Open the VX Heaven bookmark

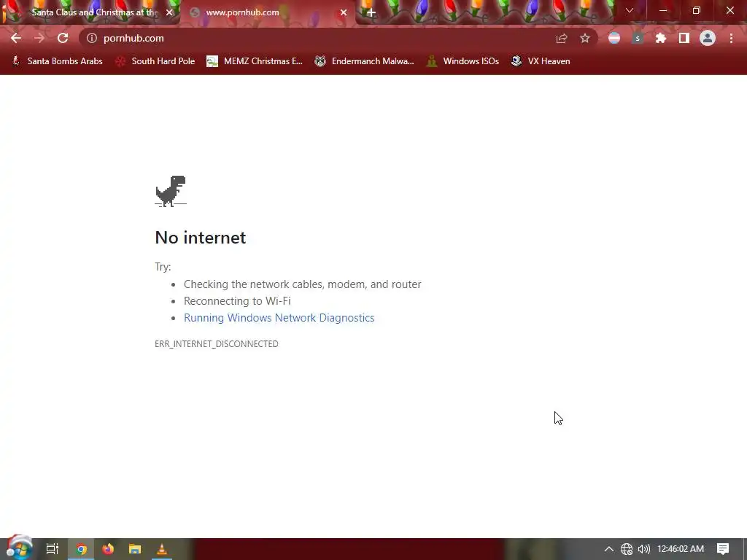point(541,61)
